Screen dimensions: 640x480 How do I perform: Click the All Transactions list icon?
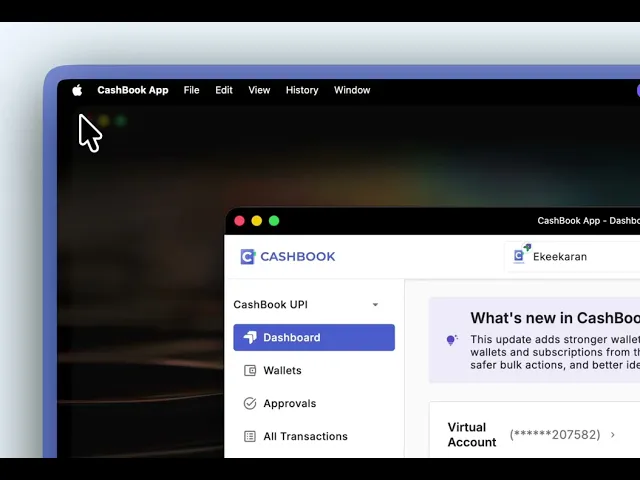pyautogui.click(x=250, y=436)
